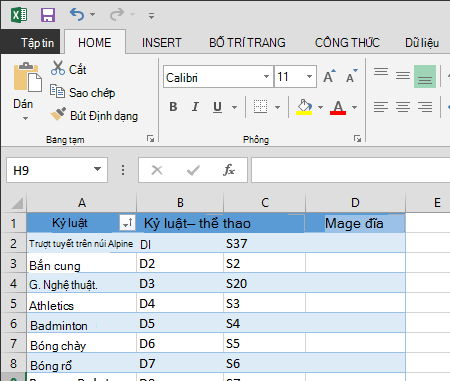
Task: Open the undo history dropdown arrow
Action: (93, 15)
